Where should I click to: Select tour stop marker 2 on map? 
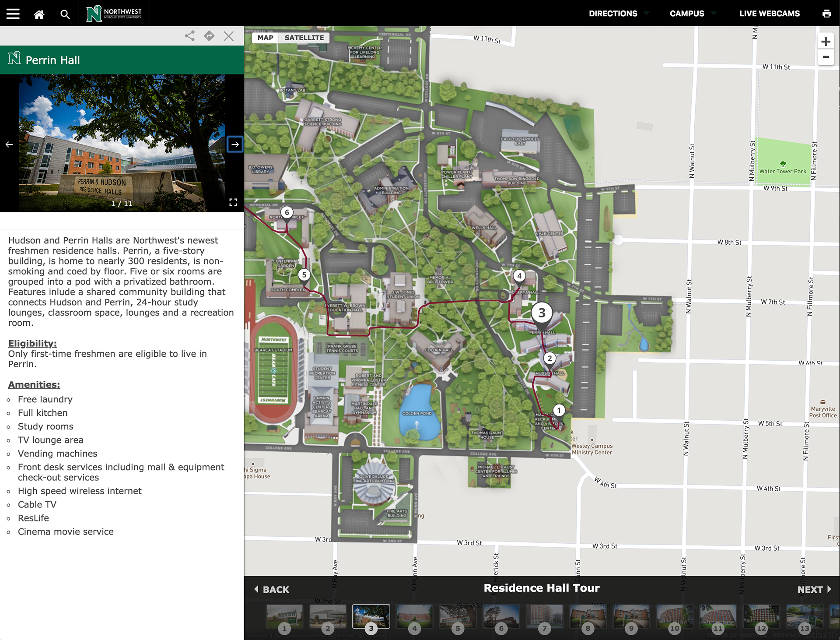coord(550,359)
